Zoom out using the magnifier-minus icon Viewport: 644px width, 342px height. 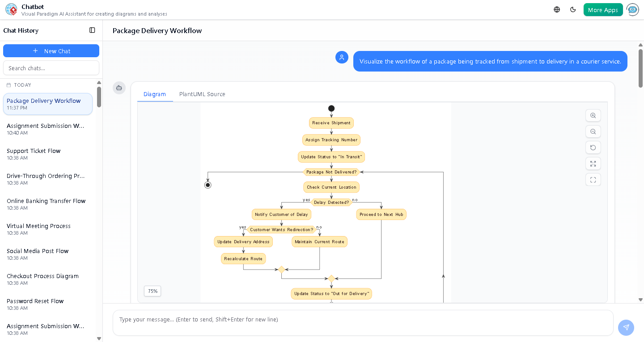coord(593,131)
